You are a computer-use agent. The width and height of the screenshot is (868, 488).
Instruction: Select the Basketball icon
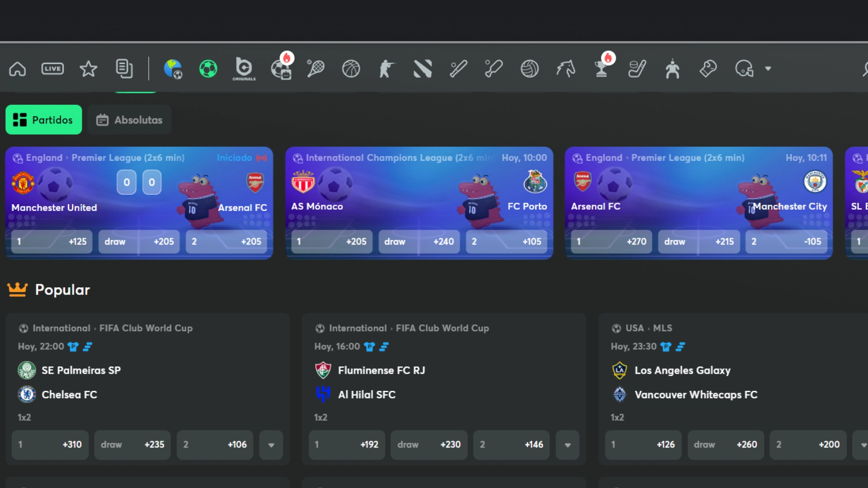pyautogui.click(x=351, y=69)
